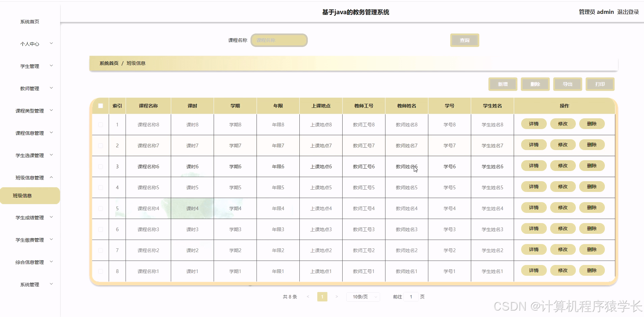644x317 pixels.
Task: Click the 导出 export button
Action: pyautogui.click(x=567, y=84)
